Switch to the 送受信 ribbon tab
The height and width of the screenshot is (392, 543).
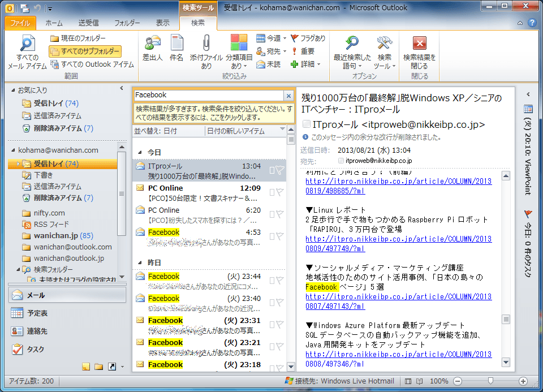coord(88,23)
